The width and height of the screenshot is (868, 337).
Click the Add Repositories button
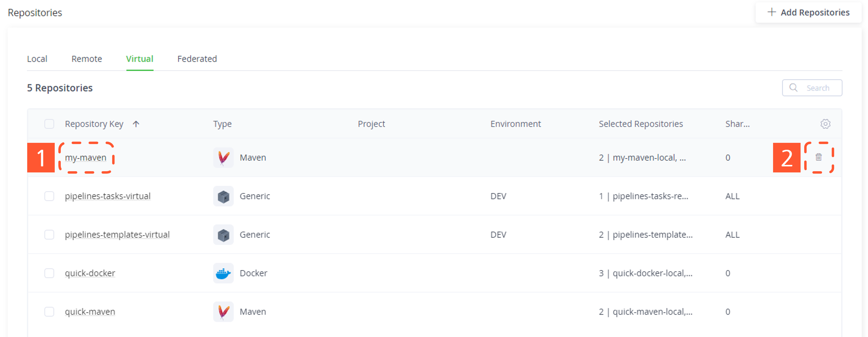808,12
